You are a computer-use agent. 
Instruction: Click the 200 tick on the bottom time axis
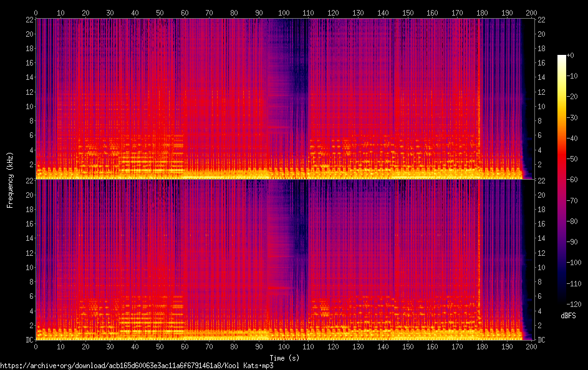click(531, 347)
